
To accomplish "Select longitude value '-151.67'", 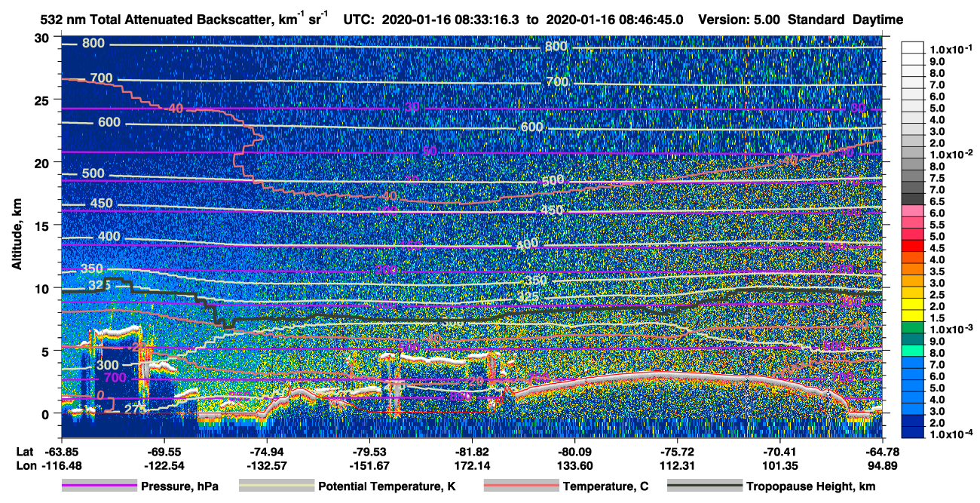I will click(369, 465).
